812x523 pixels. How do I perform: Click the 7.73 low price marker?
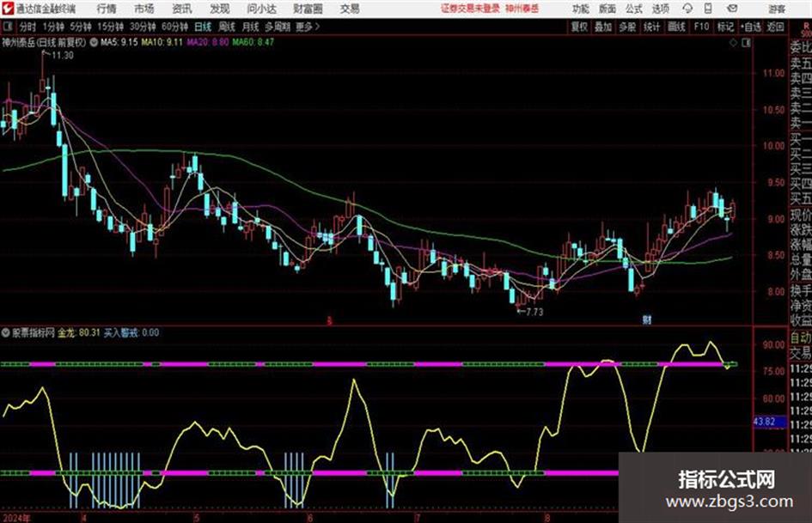click(534, 312)
